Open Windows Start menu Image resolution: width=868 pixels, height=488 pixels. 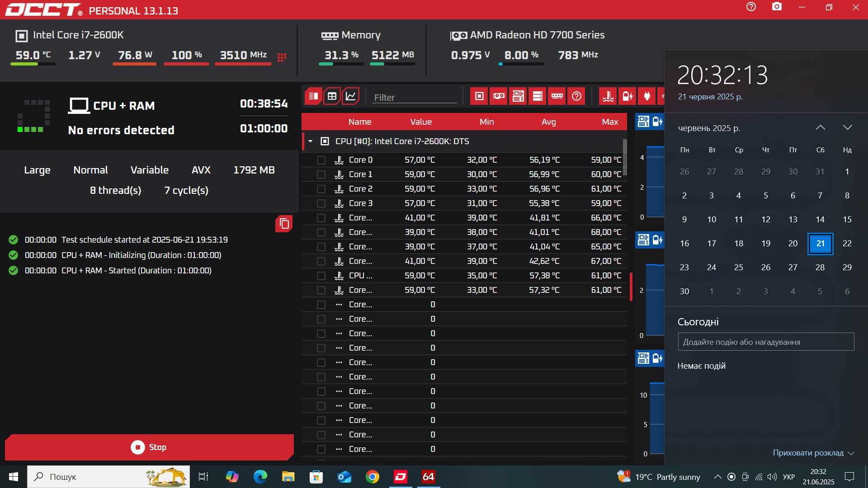[14, 477]
